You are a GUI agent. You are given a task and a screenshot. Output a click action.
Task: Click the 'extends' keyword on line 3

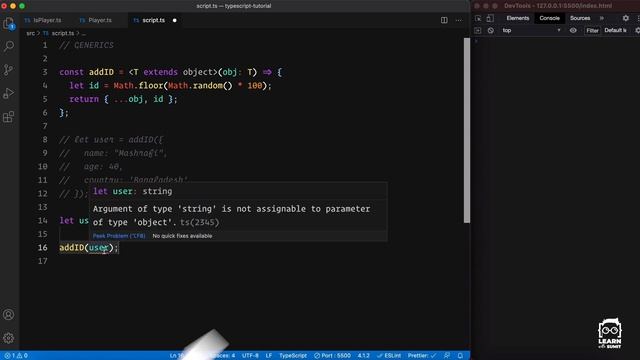(160, 72)
